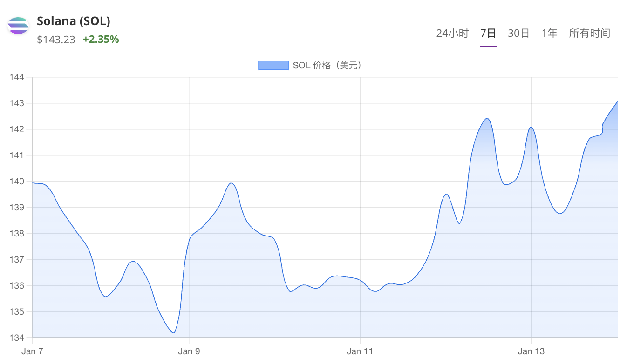The image size is (627, 364).
Task: Click the Solana (SOL) title
Action: pyautogui.click(x=73, y=21)
